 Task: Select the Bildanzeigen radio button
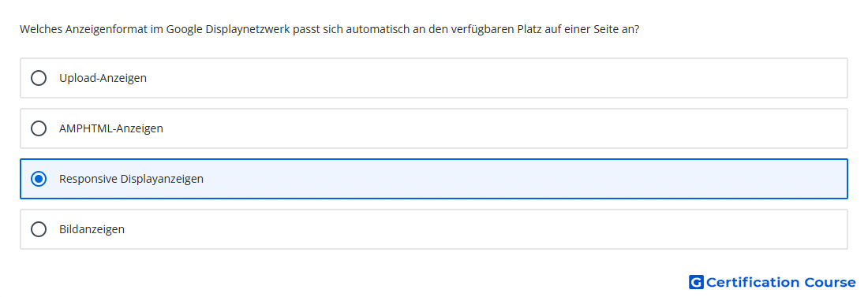tap(39, 229)
